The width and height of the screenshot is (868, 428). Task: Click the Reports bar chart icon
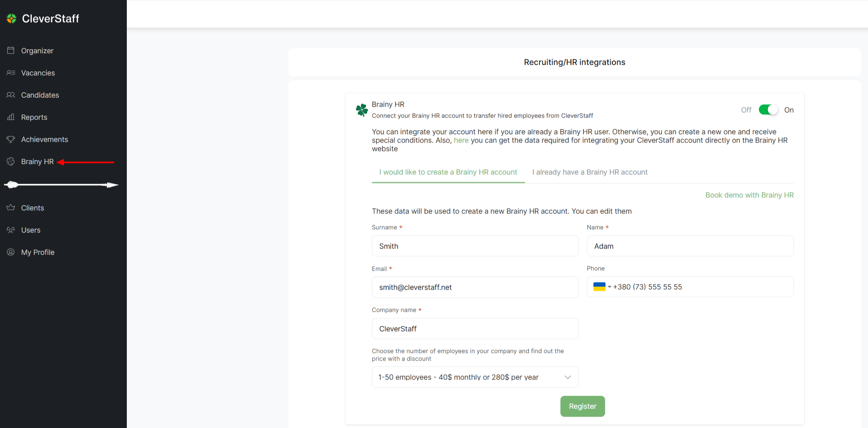pyautogui.click(x=11, y=117)
